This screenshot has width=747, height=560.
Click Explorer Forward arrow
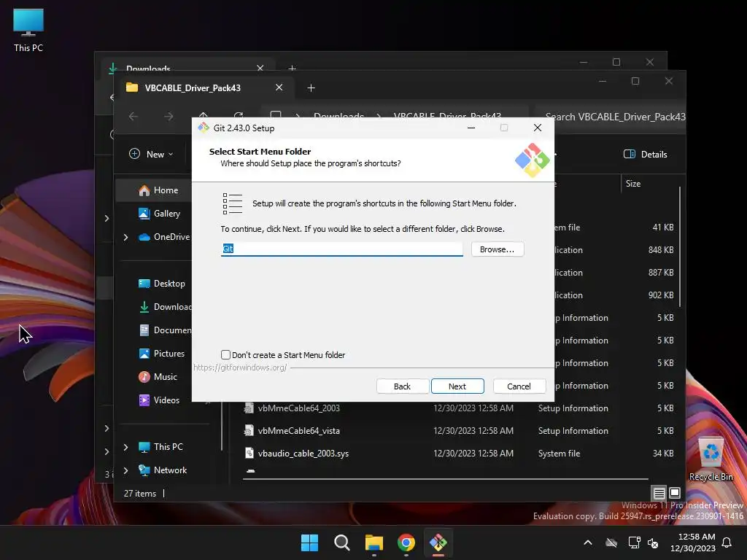(x=169, y=116)
